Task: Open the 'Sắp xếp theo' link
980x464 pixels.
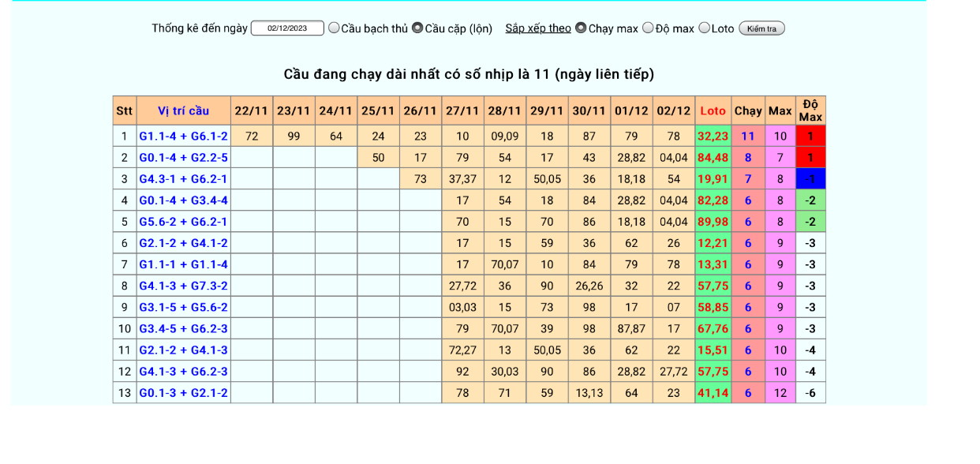Action: pos(538,28)
